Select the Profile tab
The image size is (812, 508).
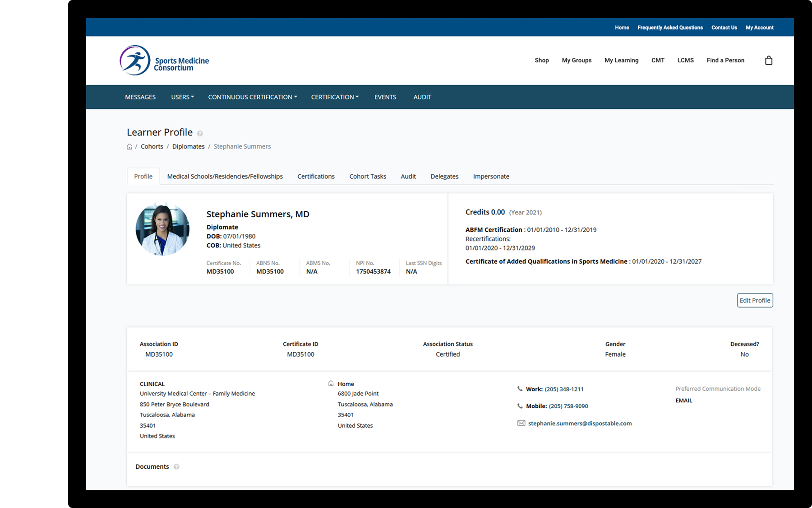click(x=143, y=177)
